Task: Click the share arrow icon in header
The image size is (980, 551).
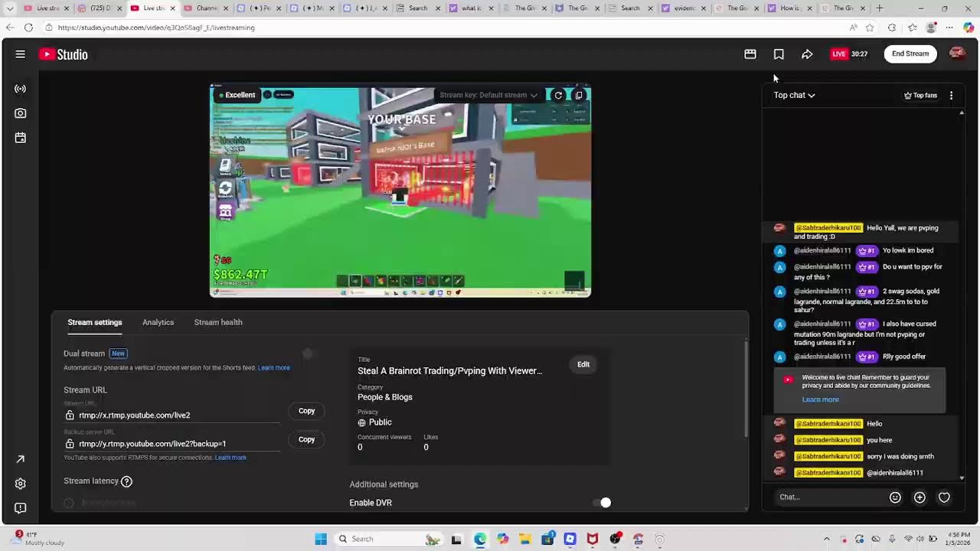Action: 807,54
